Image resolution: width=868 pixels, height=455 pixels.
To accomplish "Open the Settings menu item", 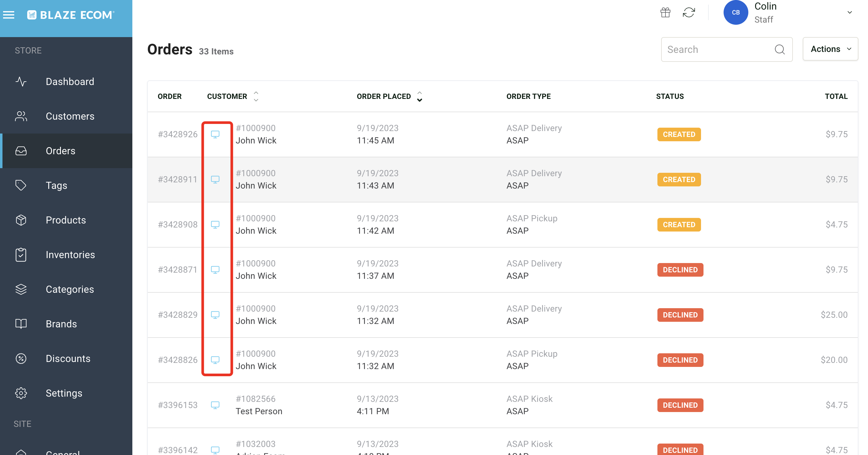I will (64, 393).
